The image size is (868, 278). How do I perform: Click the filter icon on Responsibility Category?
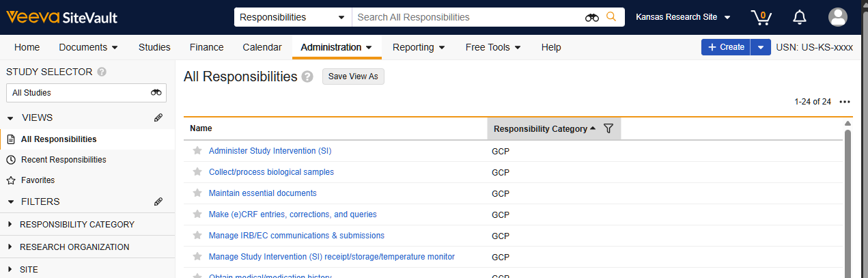[x=608, y=128]
